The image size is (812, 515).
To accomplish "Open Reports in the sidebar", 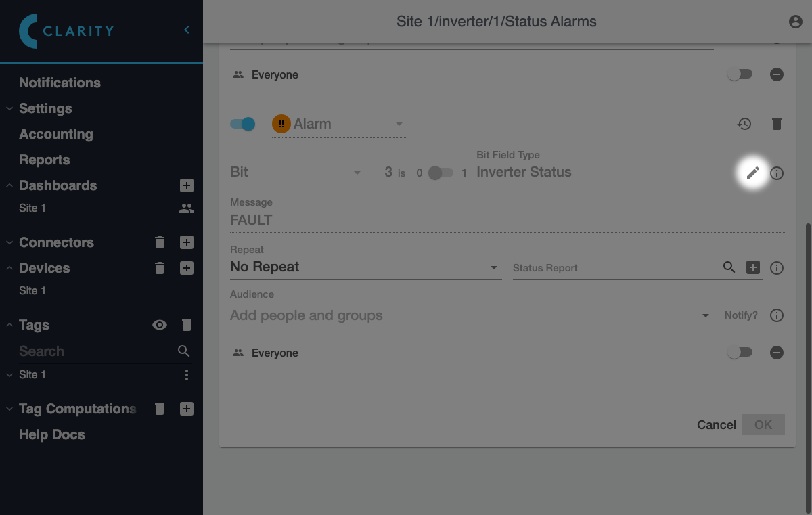I will tap(45, 160).
